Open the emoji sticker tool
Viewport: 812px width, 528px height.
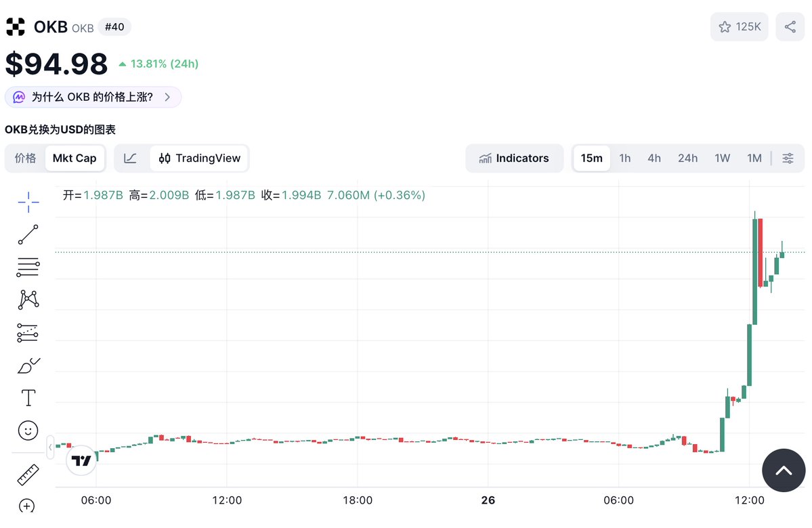point(28,430)
